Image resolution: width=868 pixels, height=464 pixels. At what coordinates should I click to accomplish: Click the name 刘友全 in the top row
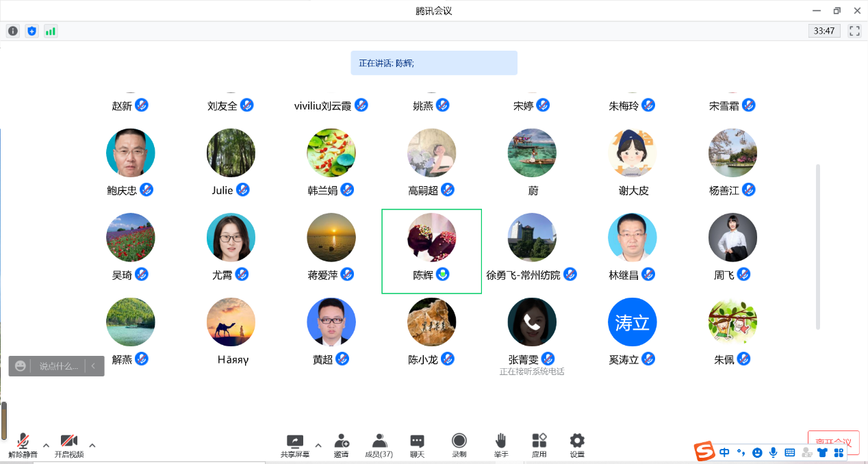[x=222, y=106]
